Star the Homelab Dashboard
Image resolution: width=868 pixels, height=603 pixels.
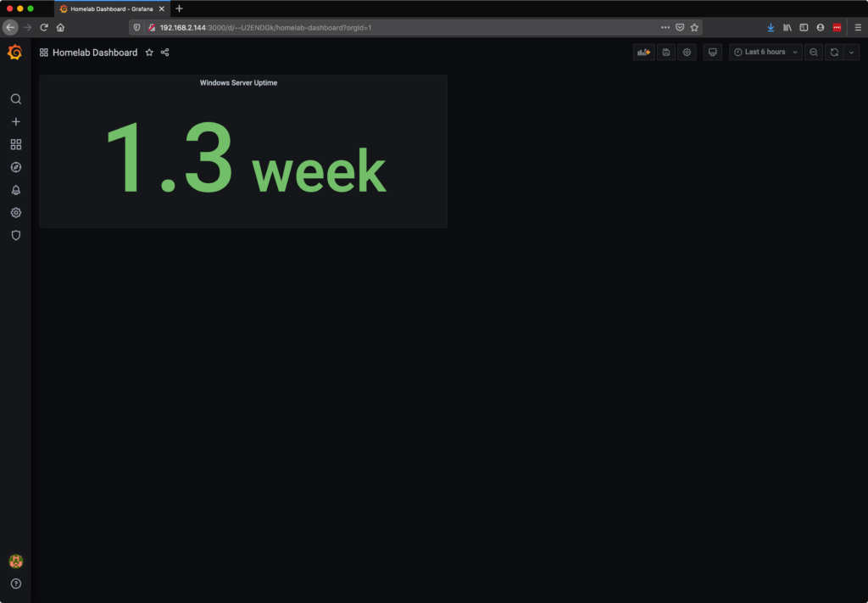[x=149, y=53]
